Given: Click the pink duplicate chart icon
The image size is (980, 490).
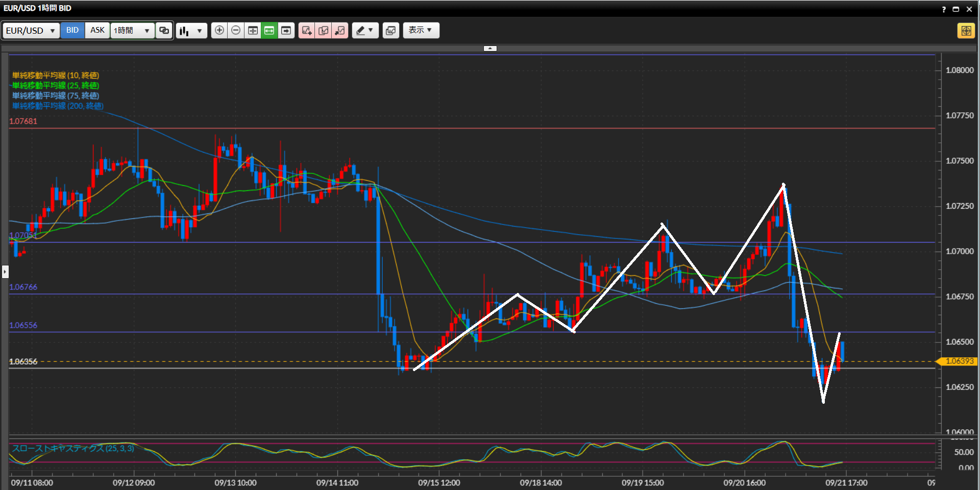Looking at the screenshot, I should pyautogui.click(x=323, y=31).
